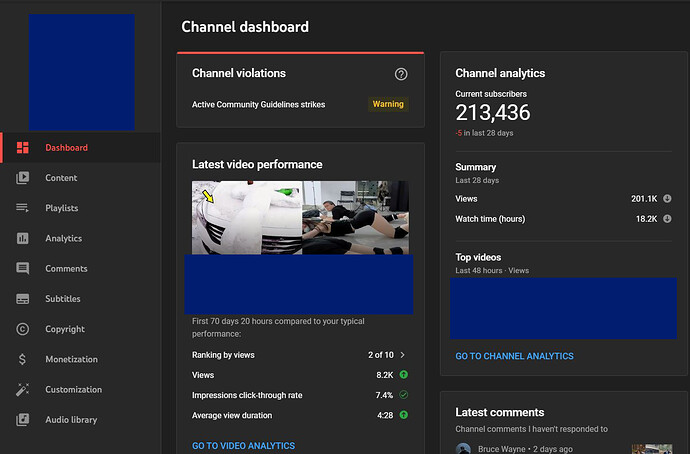Click the Playlists list icon
Screen dimensions: 690x454
pos(22,208)
